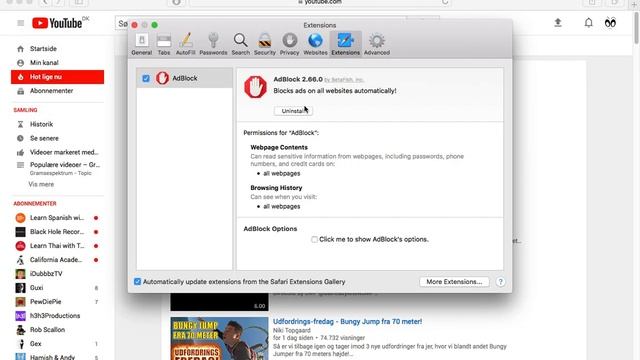Open the AutoFill preferences pane
Viewport: 640px width, 360px height.
[x=185, y=44]
